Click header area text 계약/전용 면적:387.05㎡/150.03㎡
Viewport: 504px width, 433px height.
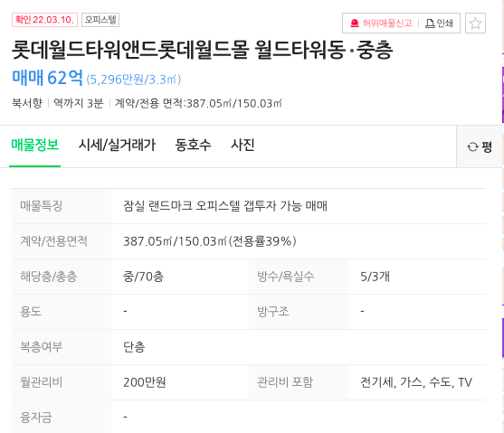[198, 103]
